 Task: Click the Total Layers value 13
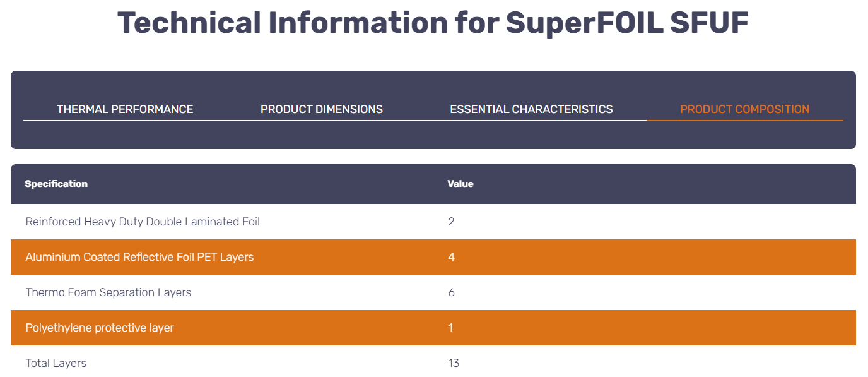454,363
